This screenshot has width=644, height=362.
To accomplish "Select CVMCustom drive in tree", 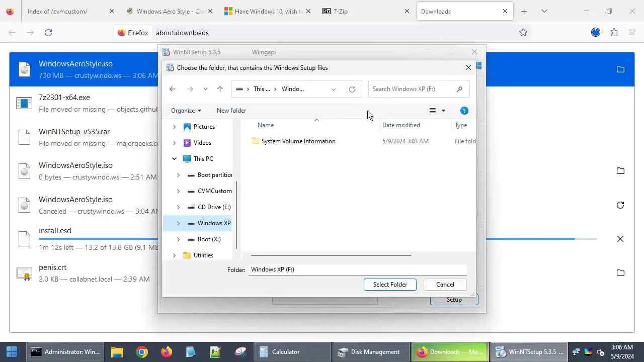I will [214, 191].
